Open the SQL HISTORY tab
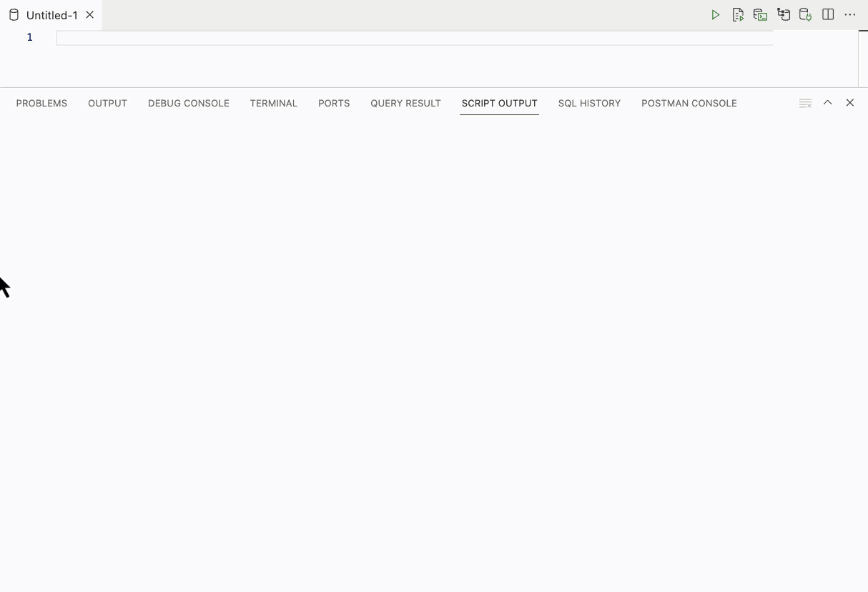 click(x=589, y=104)
